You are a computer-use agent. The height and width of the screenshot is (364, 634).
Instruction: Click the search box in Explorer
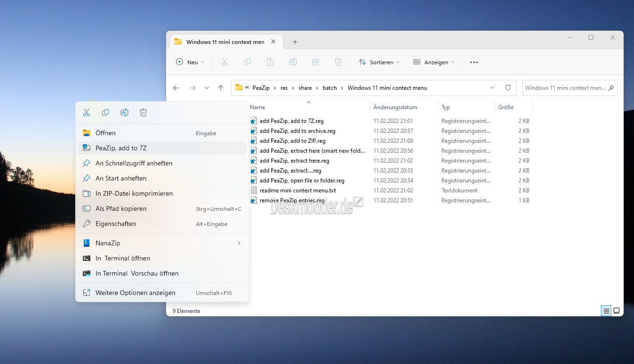[x=570, y=87]
